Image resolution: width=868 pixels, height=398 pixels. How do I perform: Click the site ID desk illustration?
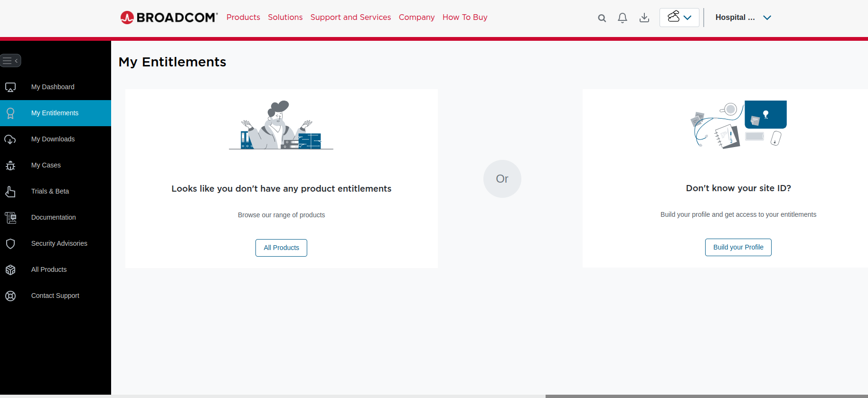pos(738,125)
